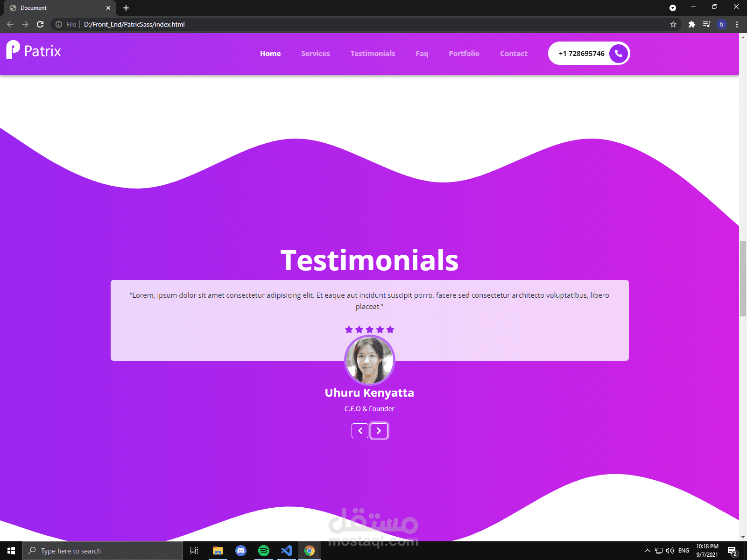Select the Document tab
The height and width of the screenshot is (560, 747).
(x=60, y=8)
